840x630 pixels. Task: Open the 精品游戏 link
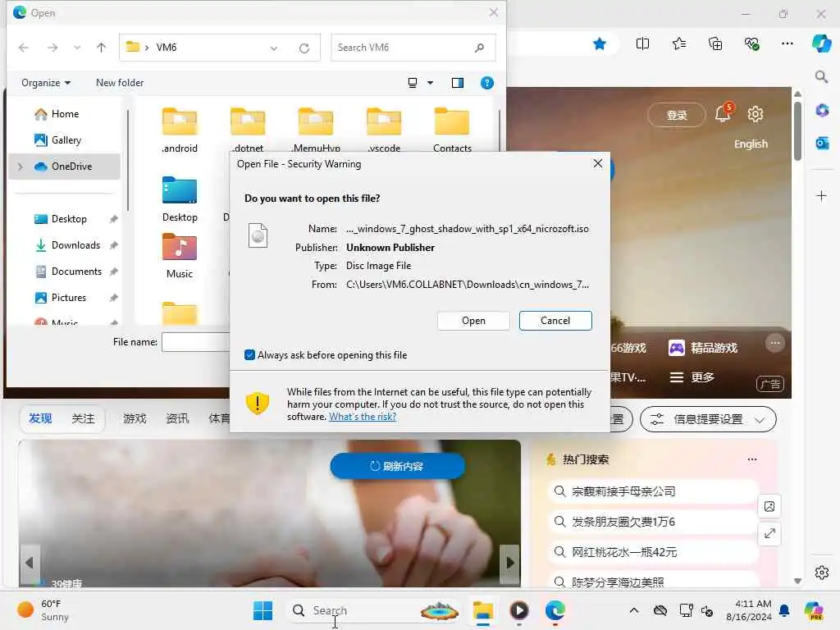(703, 348)
